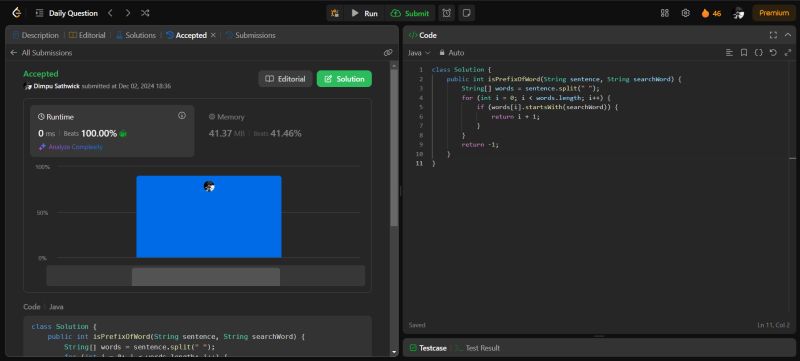Screen dimensions: 800x361
Task: Click line number 4 in gutter
Action: 420,98
